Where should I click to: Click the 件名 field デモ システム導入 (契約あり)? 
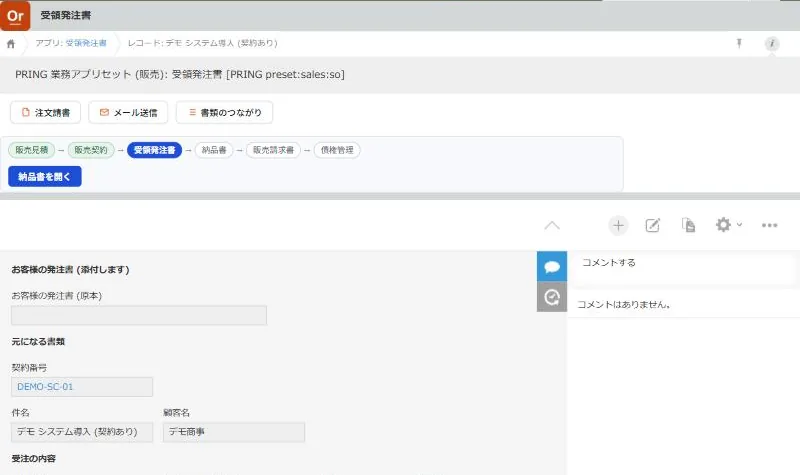82,432
